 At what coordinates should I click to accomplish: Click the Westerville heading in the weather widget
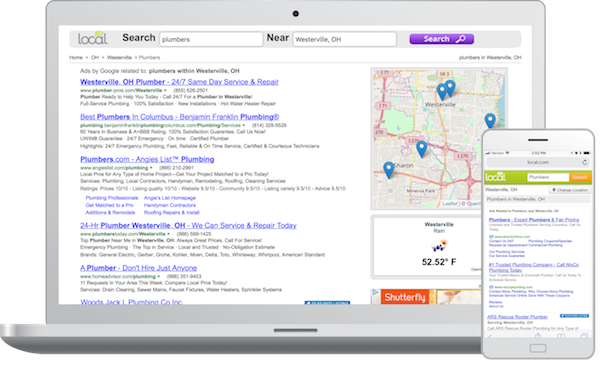439,224
